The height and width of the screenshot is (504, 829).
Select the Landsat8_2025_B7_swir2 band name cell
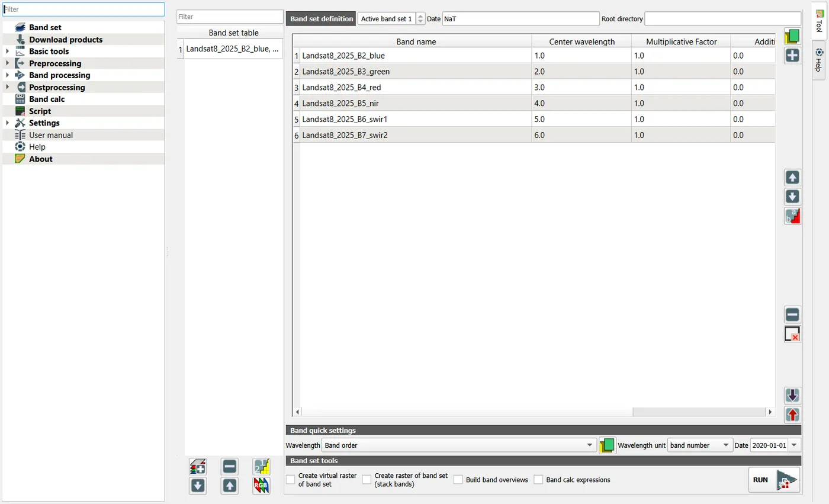[x=416, y=135]
